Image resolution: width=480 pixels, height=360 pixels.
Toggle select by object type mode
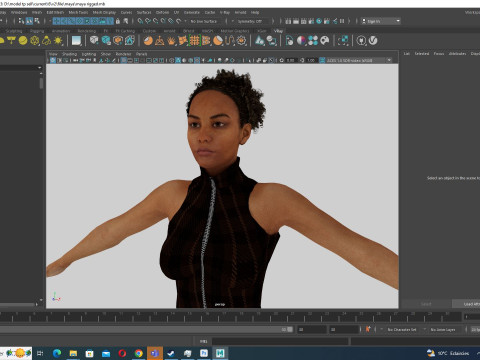(29, 21)
